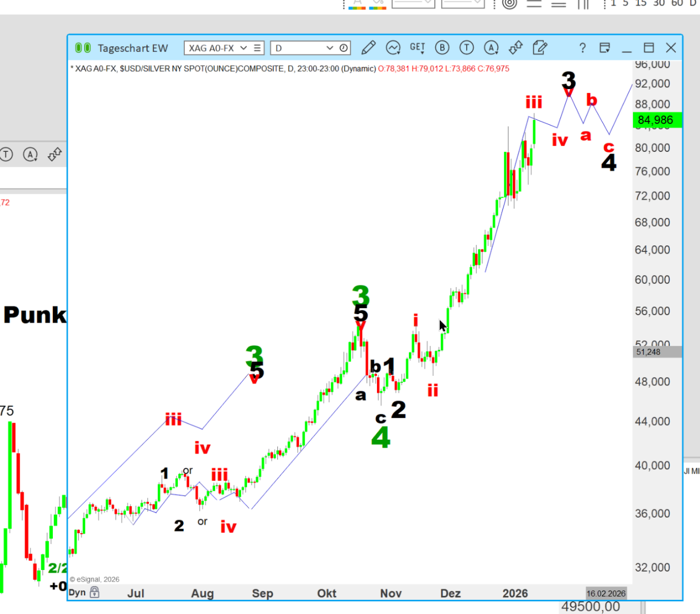Viewport: 700px width, 614px height.
Task: Open the studies wave-line icon menu
Action: [x=393, y=48]
